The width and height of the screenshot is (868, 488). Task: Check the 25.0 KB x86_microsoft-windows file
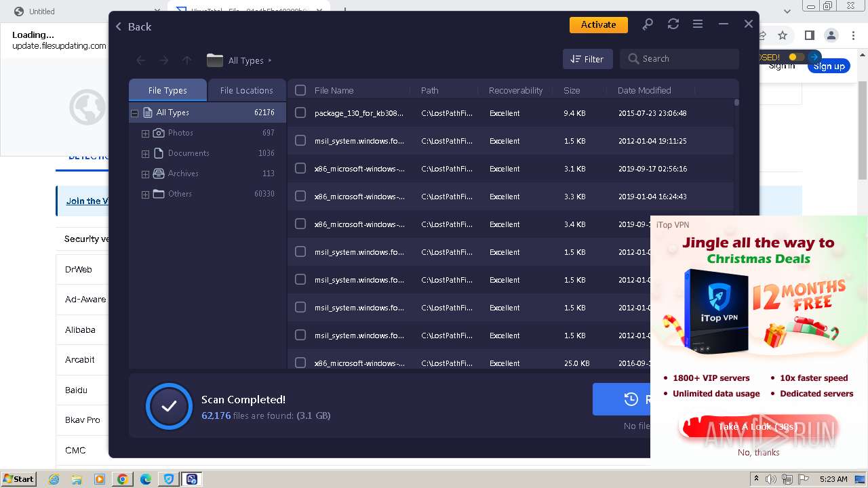(300, 363)
